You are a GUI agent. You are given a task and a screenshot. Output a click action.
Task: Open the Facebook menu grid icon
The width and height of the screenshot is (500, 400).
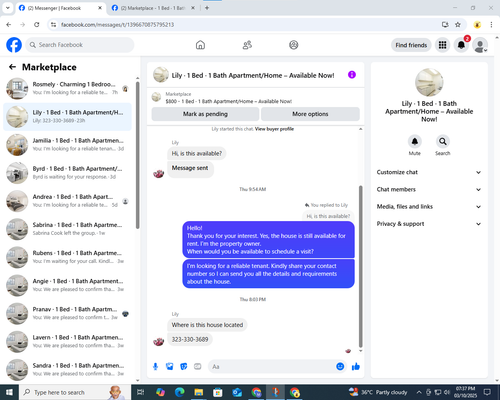[x=442, y=45]
